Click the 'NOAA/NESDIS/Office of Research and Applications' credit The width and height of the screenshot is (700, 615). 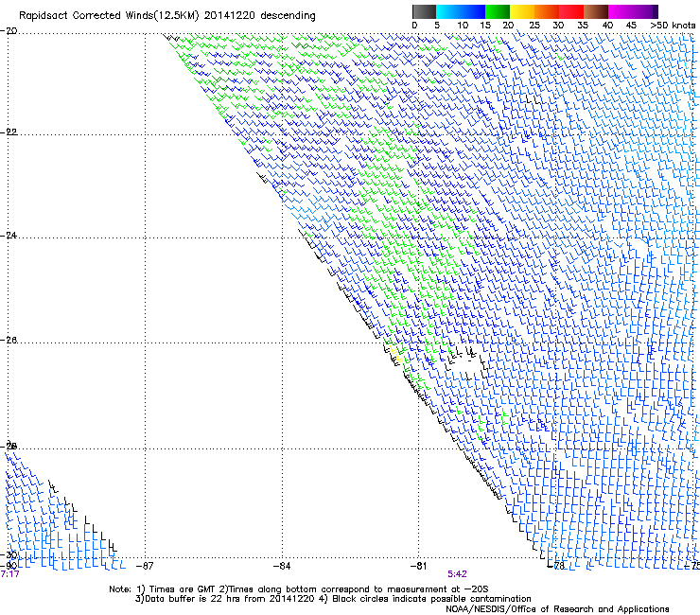pyautogui.click(x=557, y=609)
